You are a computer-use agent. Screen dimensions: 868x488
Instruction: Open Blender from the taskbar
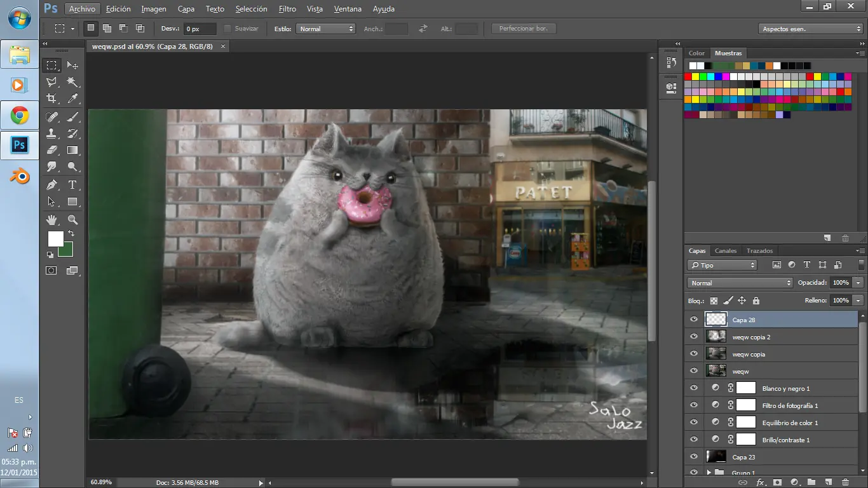coord(19,176)
